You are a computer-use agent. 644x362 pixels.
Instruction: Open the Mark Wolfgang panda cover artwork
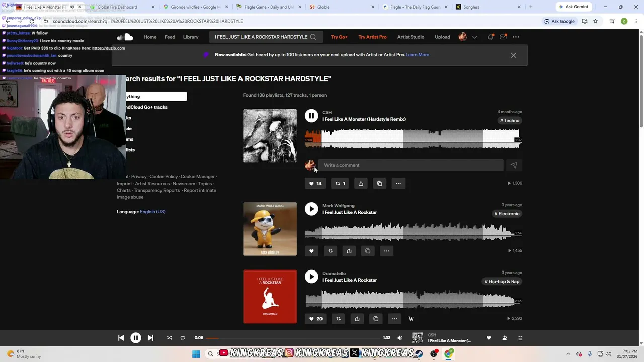[270, 229]
